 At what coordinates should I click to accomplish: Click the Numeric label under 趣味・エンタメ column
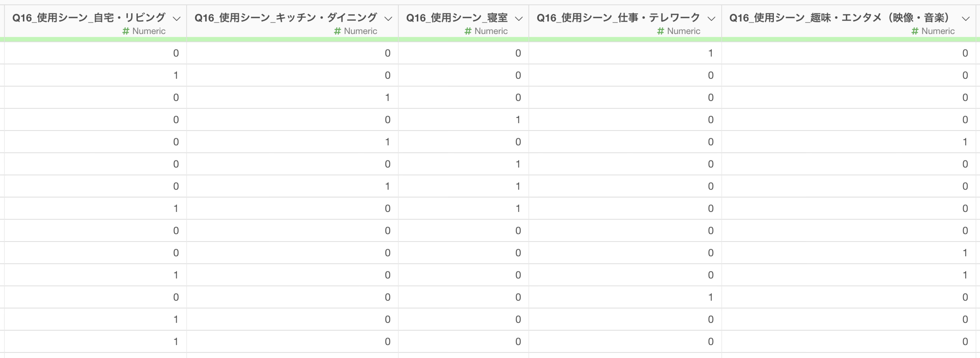[938, 31]
